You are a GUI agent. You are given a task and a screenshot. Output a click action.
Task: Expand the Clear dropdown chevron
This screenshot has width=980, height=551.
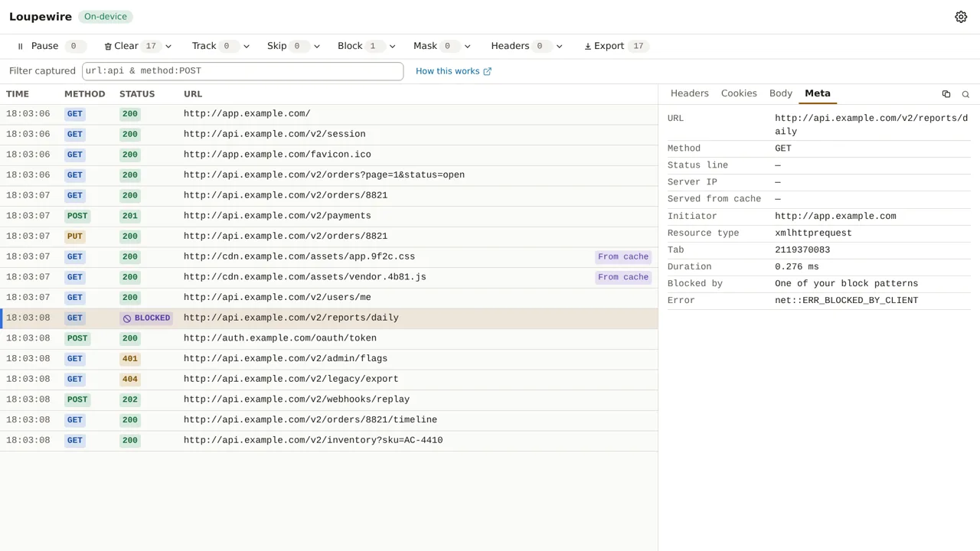168,46
